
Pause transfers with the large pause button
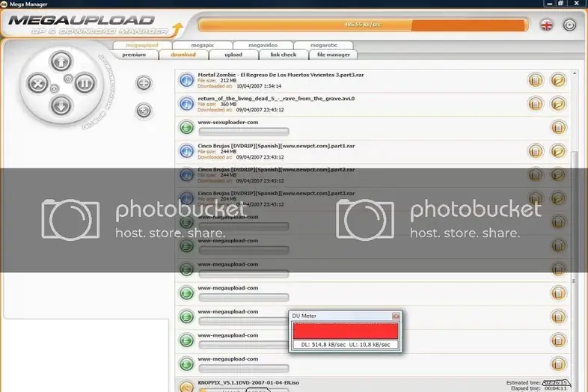pos(85,83)
